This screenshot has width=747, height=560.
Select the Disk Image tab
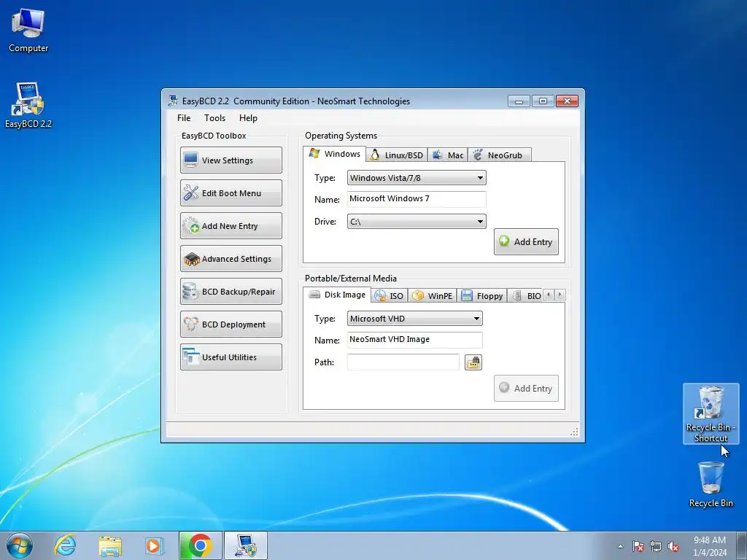[337, 295]
